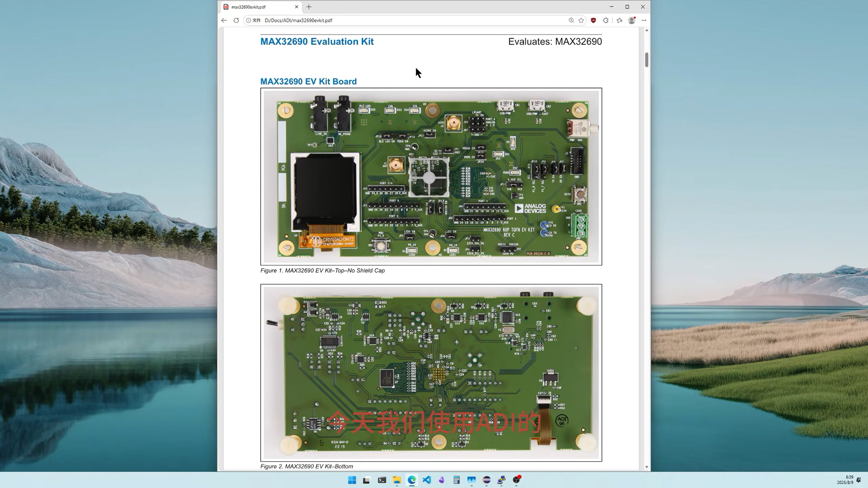The height and width of the screenshot is (488, 868).
Task: Click the zoom magnifier icon in address bar
Action: click(x=571, y=20)
